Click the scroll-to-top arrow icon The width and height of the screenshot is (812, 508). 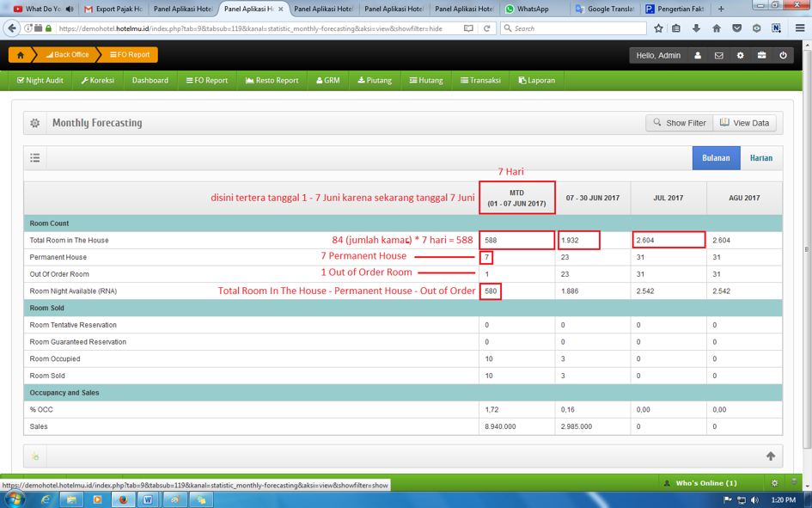coord(770,456)
